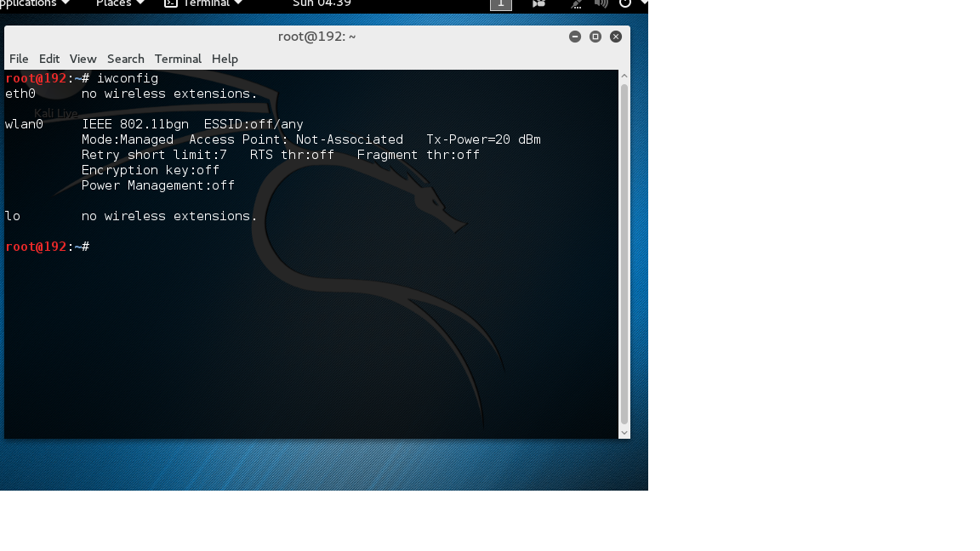Click 'Access Point: Not-Associated' text

pyautogui.click(x=296, y=139)
